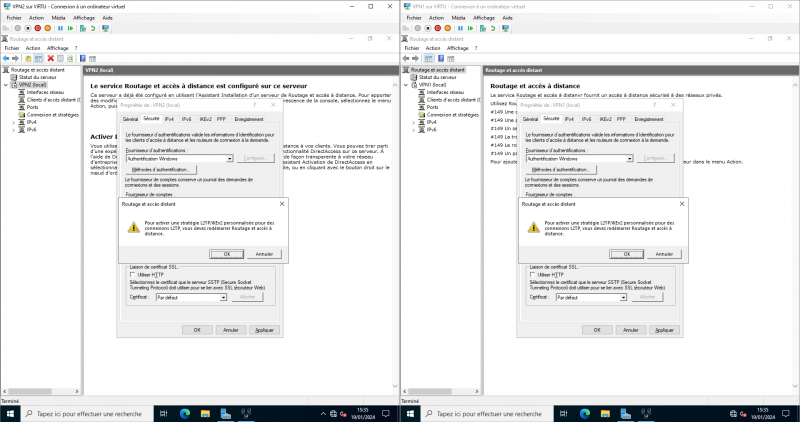Open notification center in VPN2 taskbar

386,413
